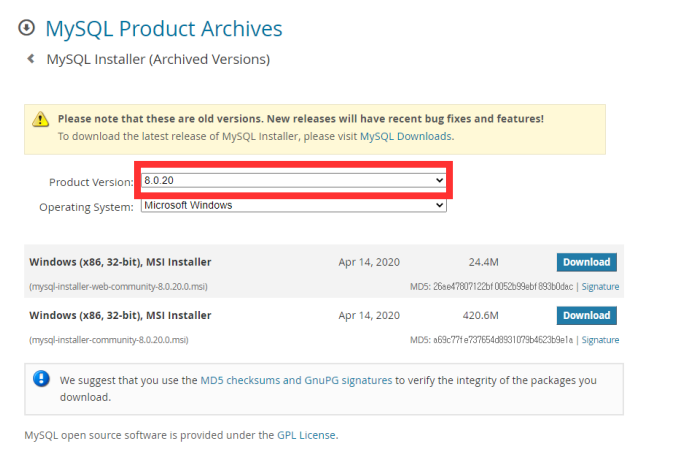Open the MySQL Downloads link
Image resolution: width=686 pixels, height=449 pixels.
[x=406, y=137]
